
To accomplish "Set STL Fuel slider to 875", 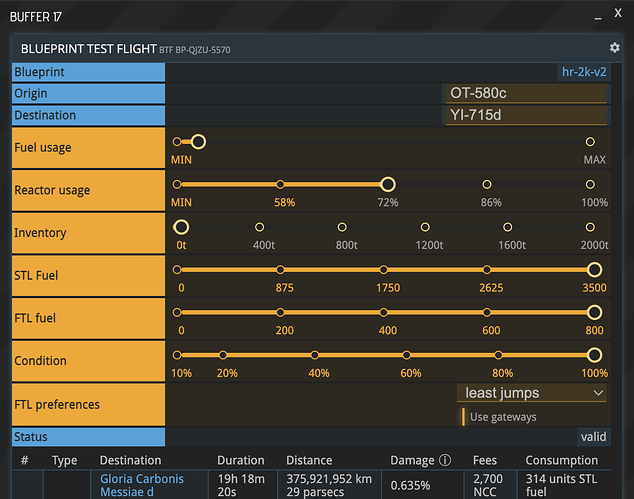I will point(280,270).
